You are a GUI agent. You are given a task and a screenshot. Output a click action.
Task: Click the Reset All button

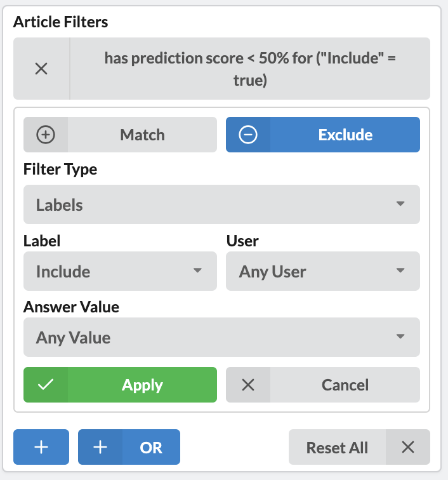click(337, 447)
